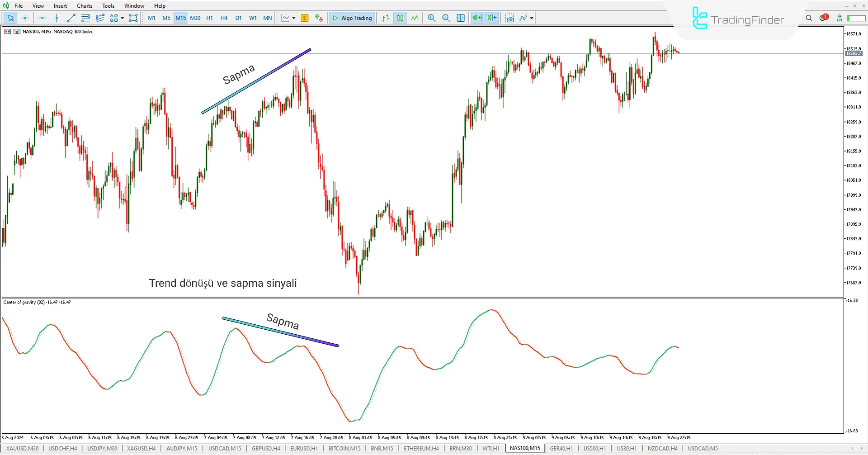This screenshot has width=868, height=455.
Task: Open the indicators dropdown arrow
Action: [x=532, y=18]
